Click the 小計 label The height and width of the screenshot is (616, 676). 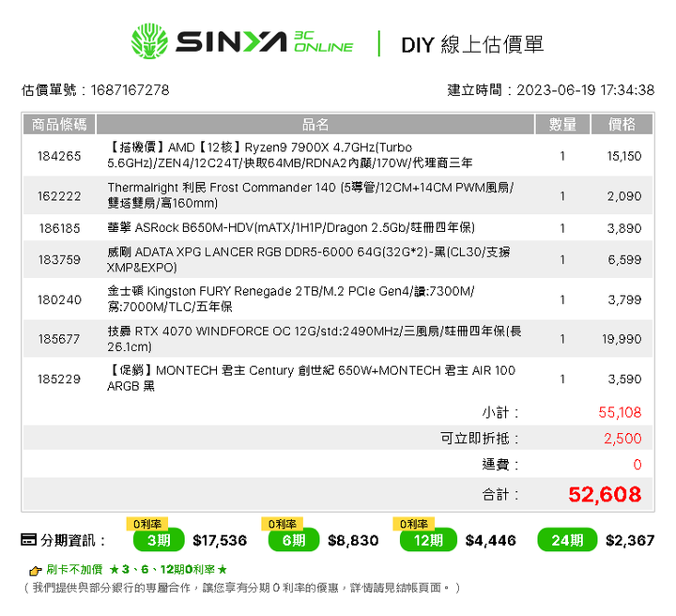pyautogui.click(x=500, y=412)
